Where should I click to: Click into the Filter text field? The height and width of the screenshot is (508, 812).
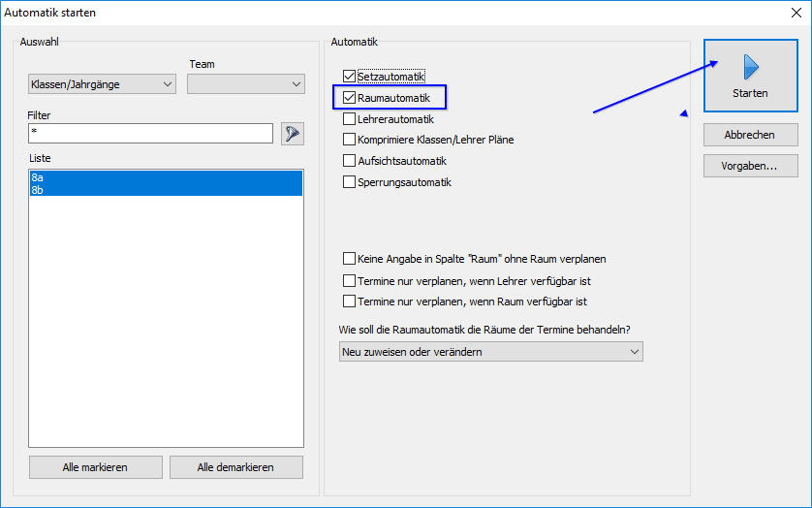coord(150,133)
